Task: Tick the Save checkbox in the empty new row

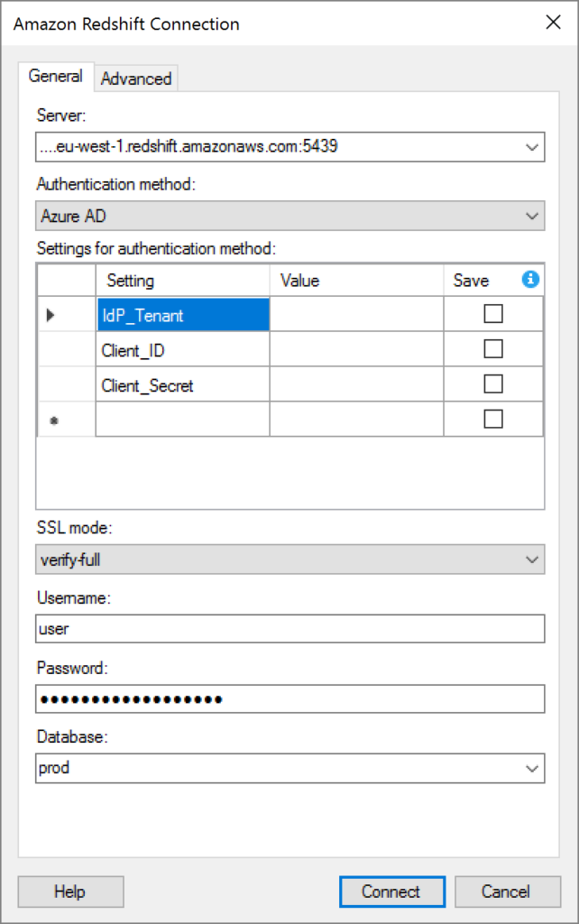Action: click(493, 420)
